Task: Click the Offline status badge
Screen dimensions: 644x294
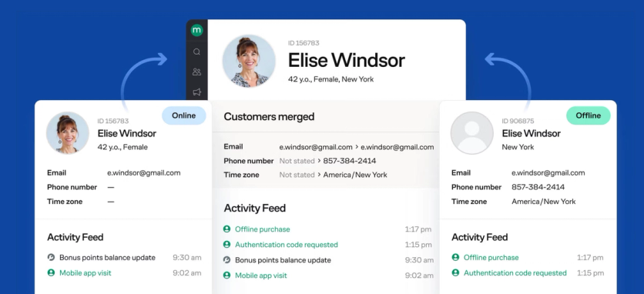Action: [x=588, y=115]
